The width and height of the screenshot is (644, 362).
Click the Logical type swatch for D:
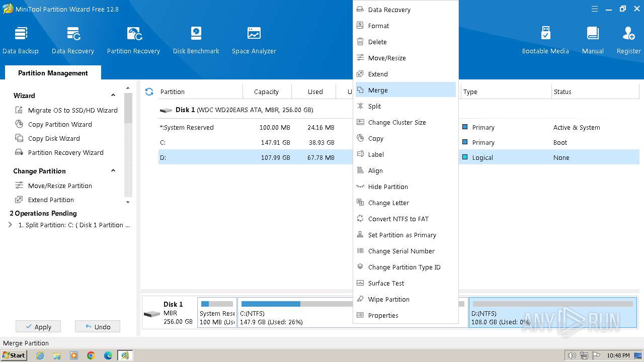click(465, 157)
